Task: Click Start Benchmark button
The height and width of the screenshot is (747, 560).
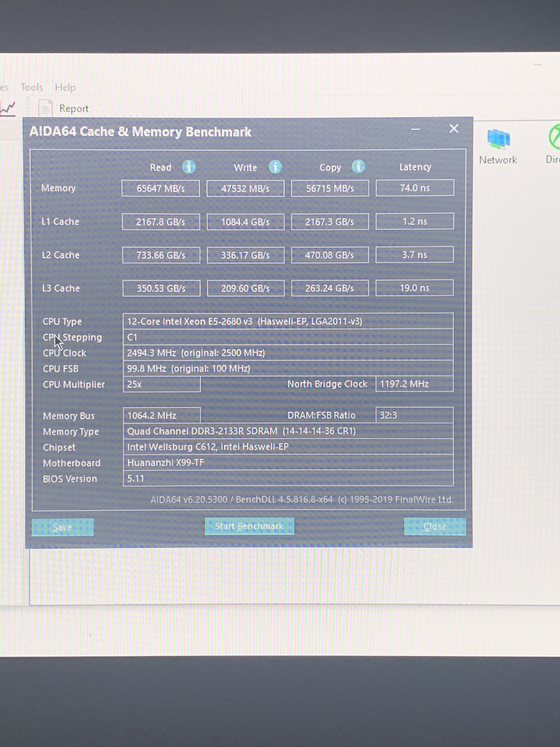Action: tap(249, 526)
